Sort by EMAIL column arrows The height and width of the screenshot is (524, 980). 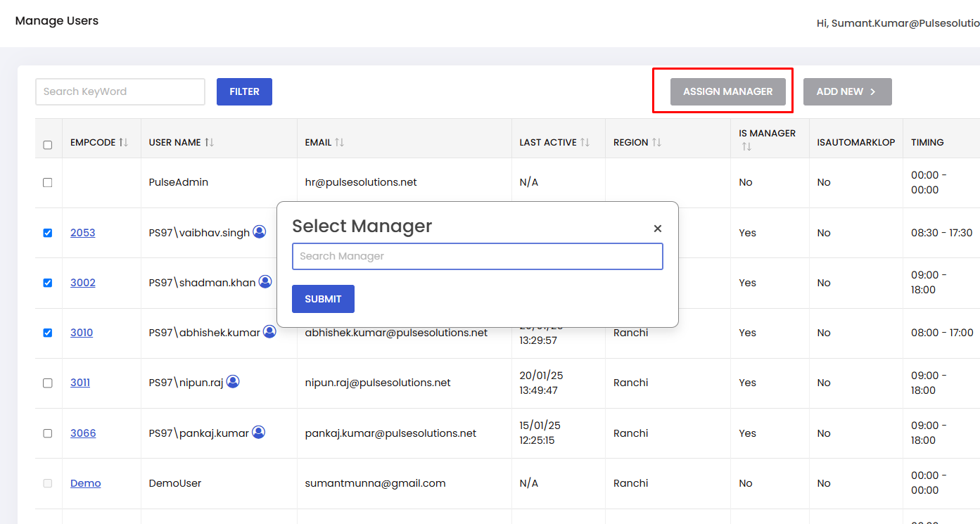tap(339, 142)
